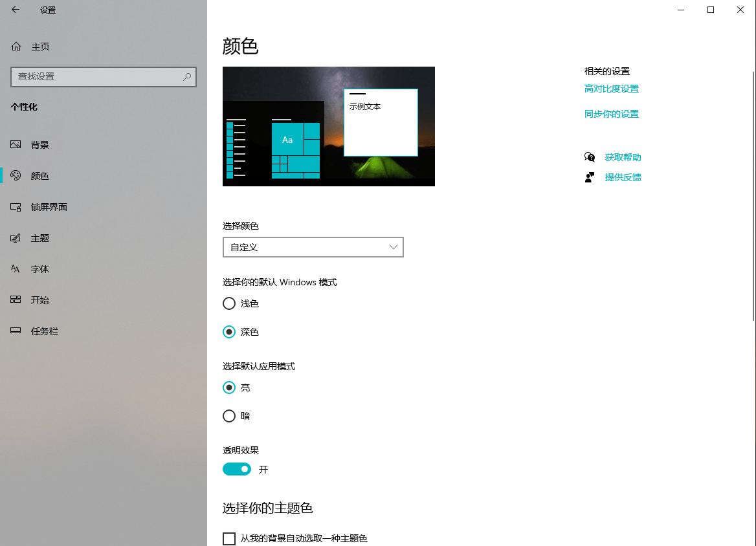
Task: Click the 颜色 palette icon
Action: point(15,175)
